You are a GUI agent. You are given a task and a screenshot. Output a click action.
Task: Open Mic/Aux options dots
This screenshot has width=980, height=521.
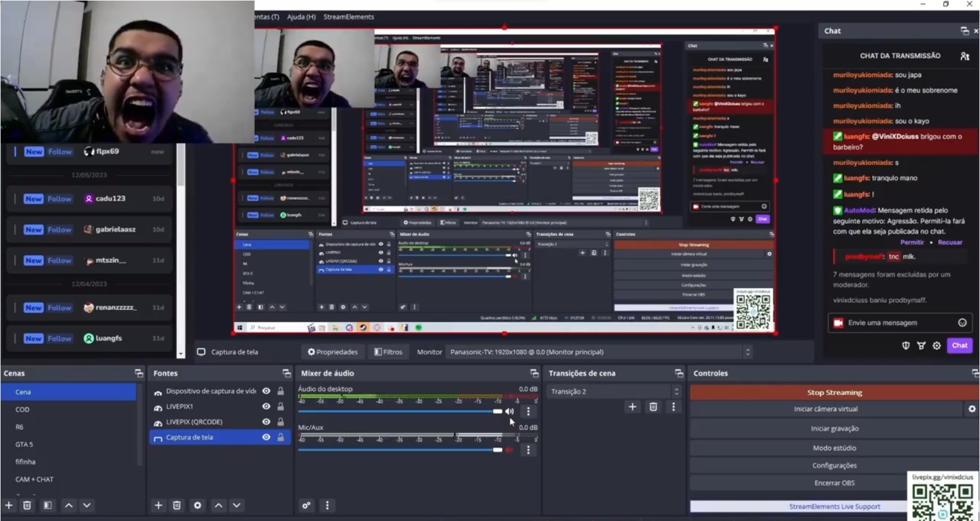click(x=529, y=450)
